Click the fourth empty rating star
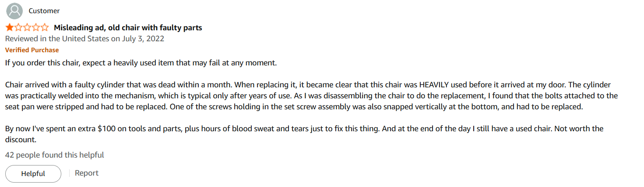644x187 pixels. coord(36,28)
